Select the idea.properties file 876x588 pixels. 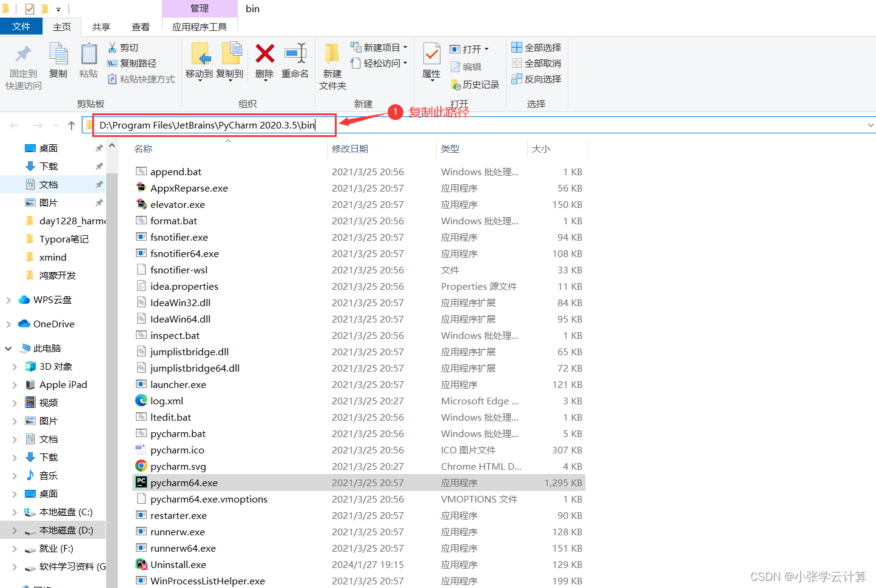184,286
